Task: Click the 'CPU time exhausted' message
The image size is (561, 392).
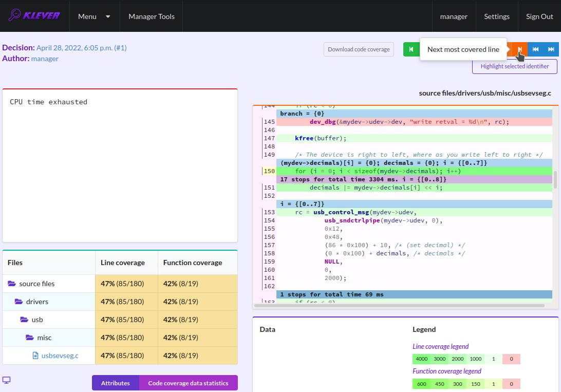Action: point(48,102)
